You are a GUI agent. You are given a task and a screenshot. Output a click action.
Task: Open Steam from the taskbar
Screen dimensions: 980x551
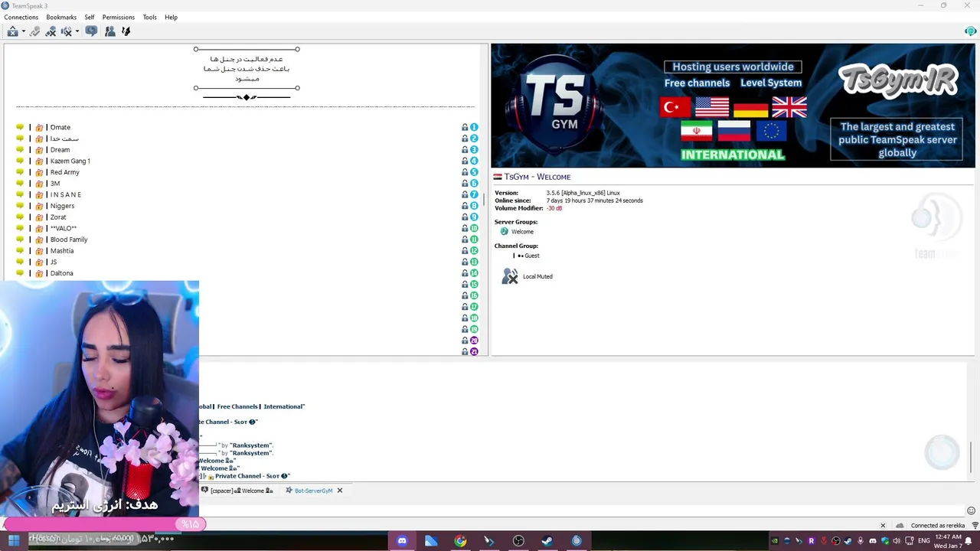point(547,541)
